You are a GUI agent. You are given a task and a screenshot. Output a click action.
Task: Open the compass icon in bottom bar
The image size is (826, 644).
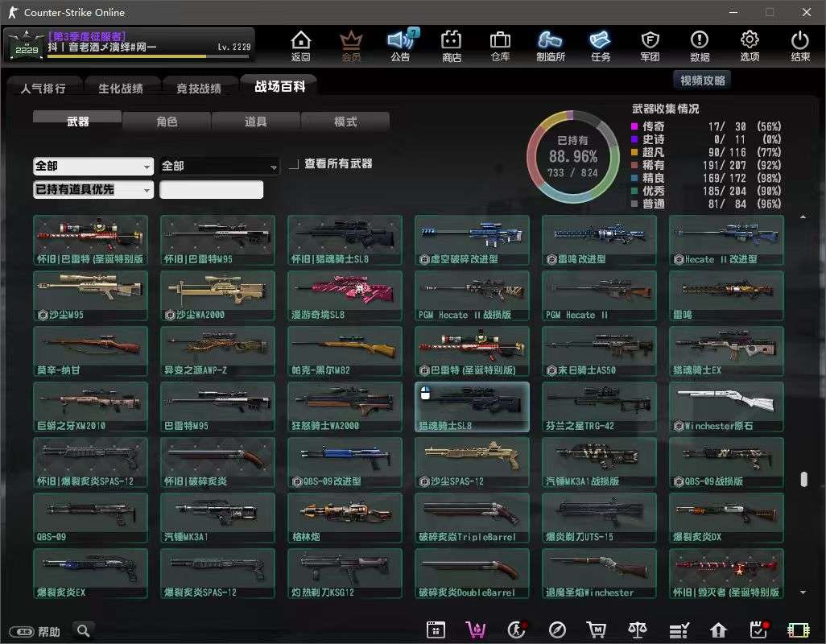tap(557, 630)
